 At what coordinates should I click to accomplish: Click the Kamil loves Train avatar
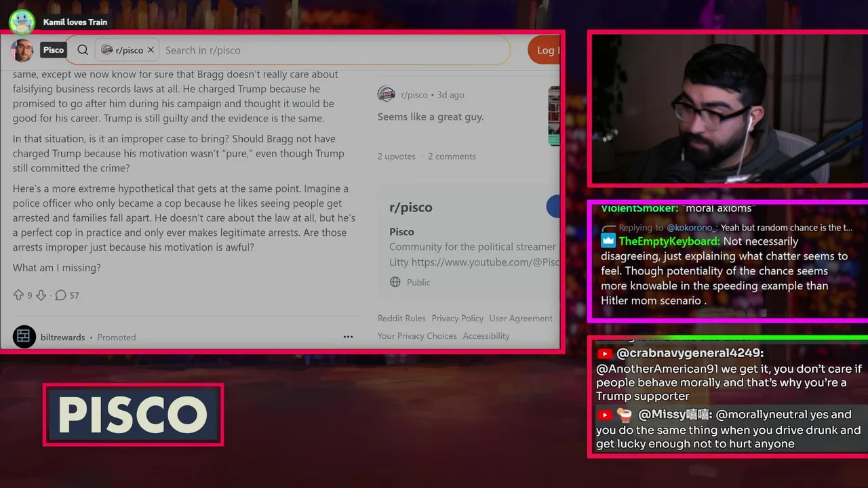[x=22, y=22]
